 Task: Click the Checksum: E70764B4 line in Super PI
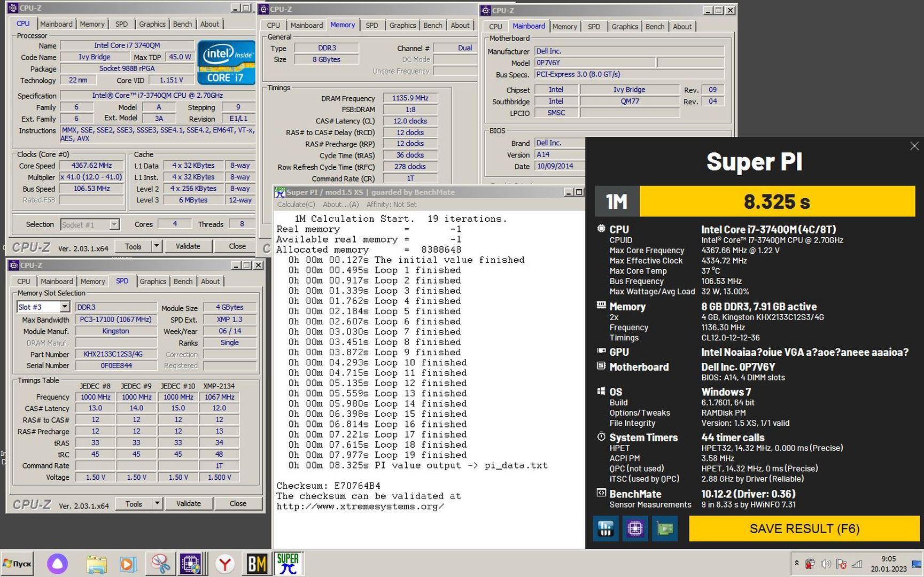tap(328, 486)
